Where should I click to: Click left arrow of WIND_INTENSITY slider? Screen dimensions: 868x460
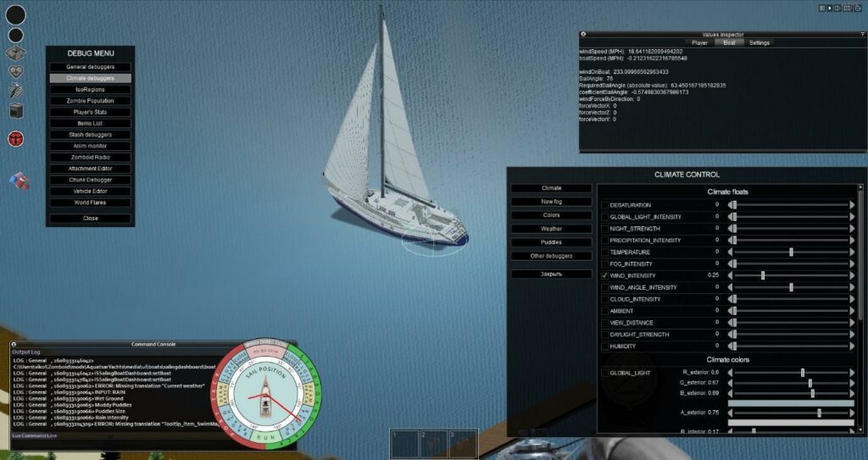[730, 275]
